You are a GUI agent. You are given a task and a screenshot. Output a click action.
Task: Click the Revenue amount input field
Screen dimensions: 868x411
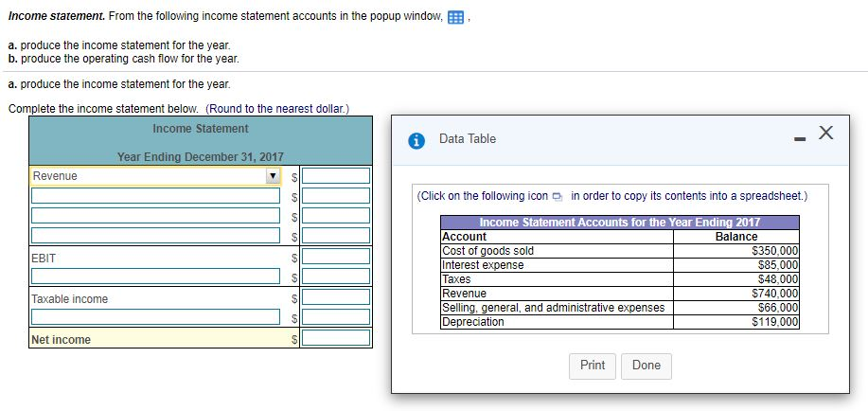[x=336, y=176]
